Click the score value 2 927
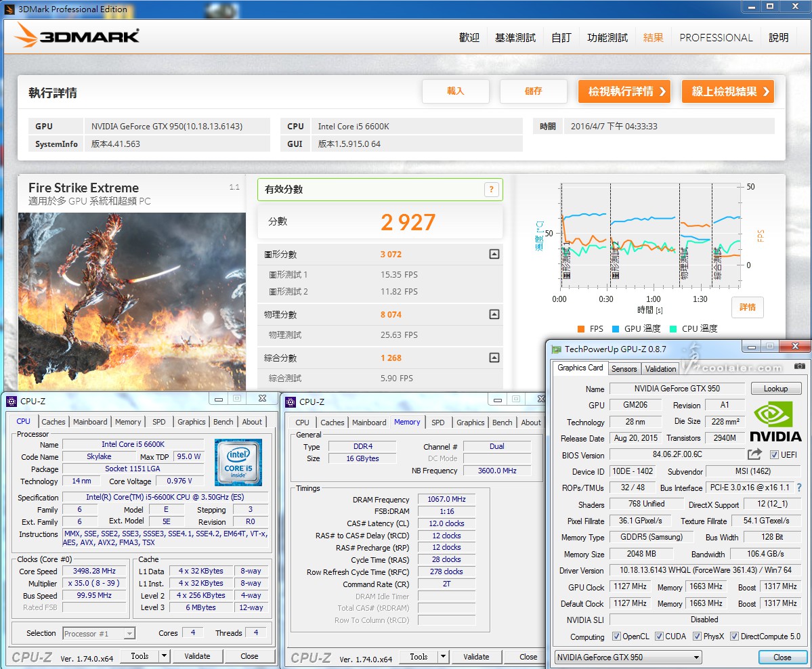812x669 pixels. [x=408, y=222]
